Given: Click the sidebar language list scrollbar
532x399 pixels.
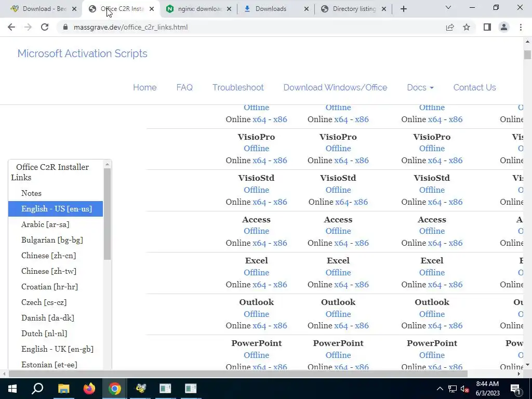Looking at the screenshot, I should click(x=107, y=214).
